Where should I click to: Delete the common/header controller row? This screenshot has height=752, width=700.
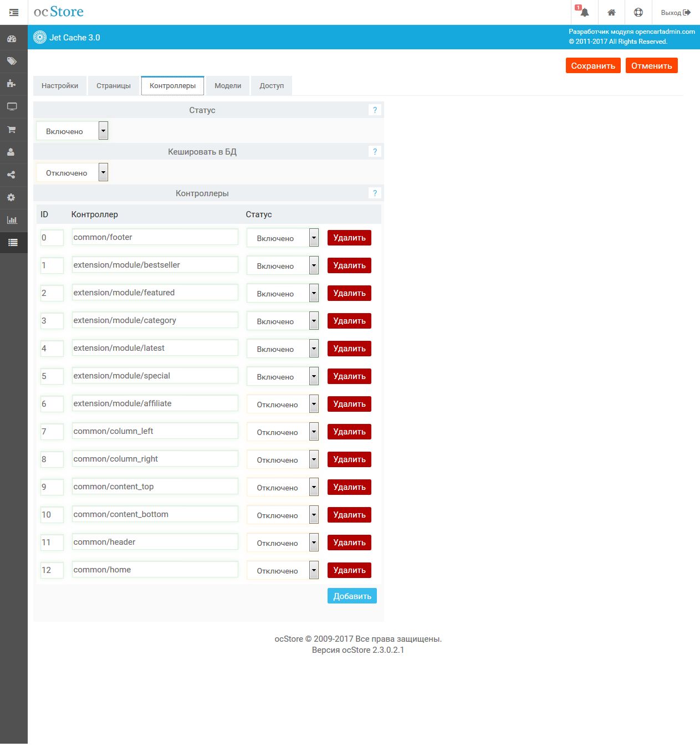click(x=349, y=543)
